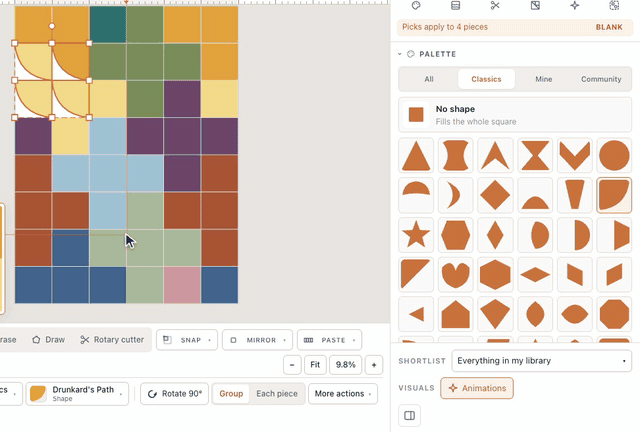640x432 pixels.
Task: Toggle the side panel layout icon below Visuals
Action: coord(409,415)
